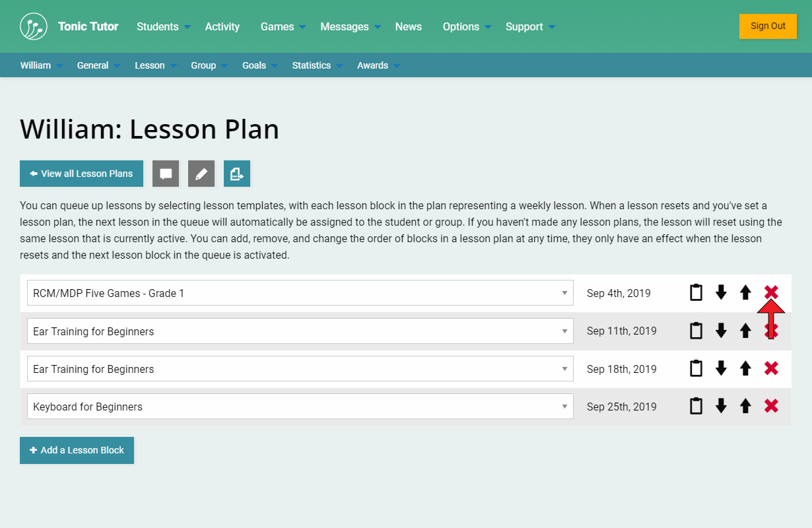Click Add a Lesson Block button

click(77, 450)
